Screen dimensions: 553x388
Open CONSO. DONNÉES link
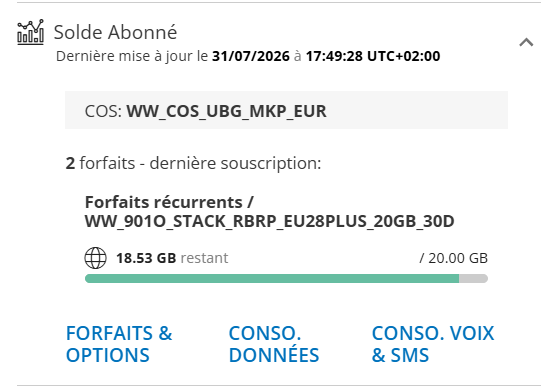(274, 344)
